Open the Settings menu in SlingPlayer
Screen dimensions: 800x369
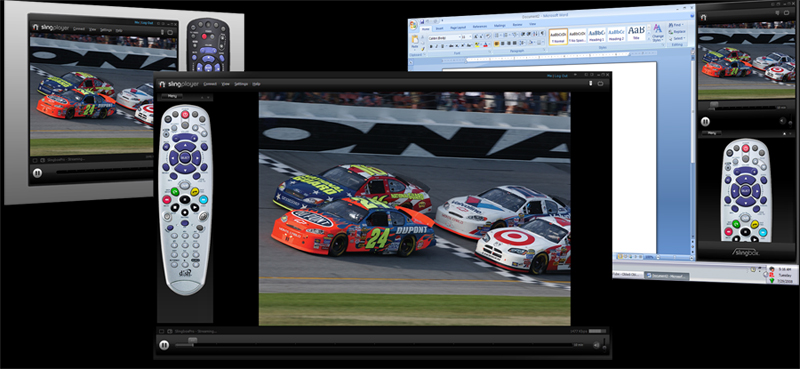241,84
